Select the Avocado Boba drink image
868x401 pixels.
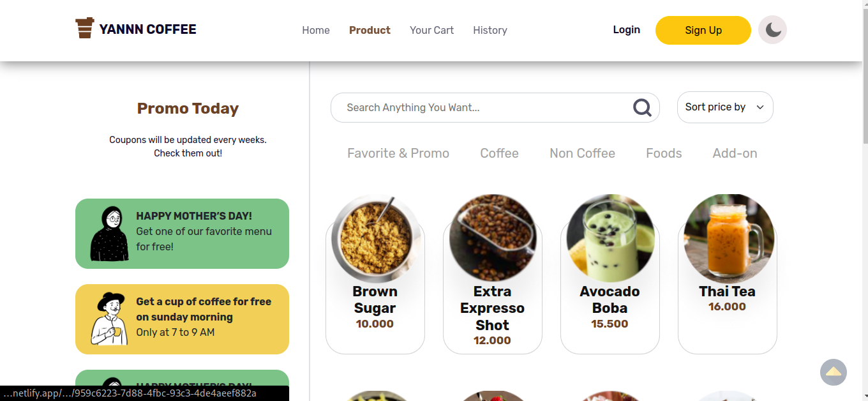tap(610, 237)
